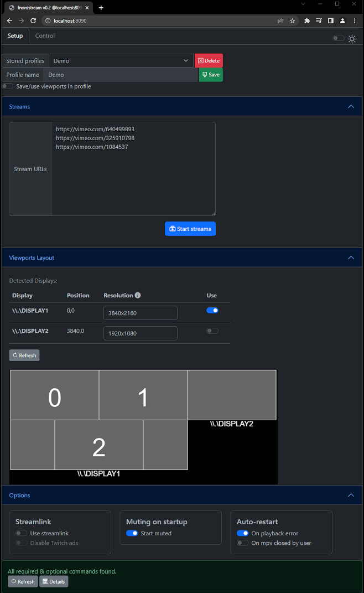Viewport: 364px width, 593px height.
Task: Click the Streamlink heading
Action: [x=33, y=522]
